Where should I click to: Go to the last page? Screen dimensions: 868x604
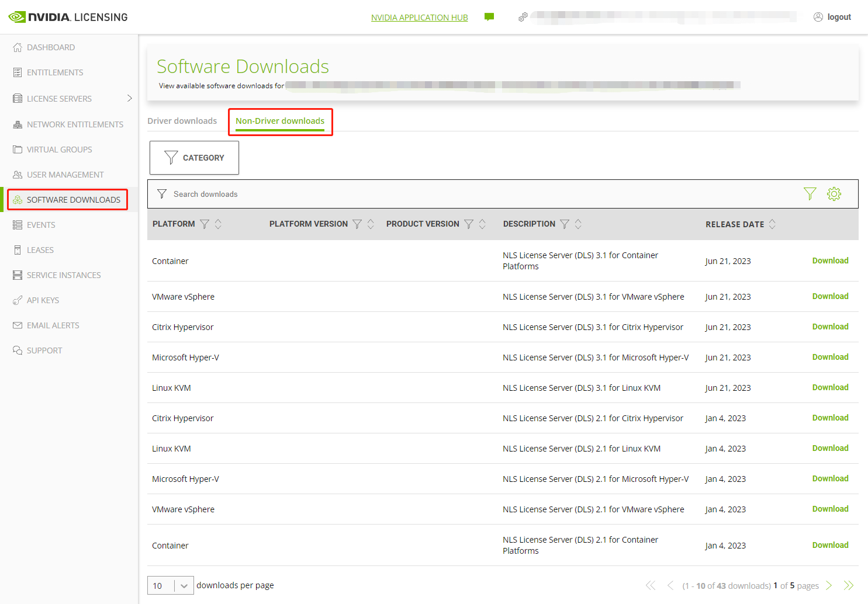[x=849, y=585]
